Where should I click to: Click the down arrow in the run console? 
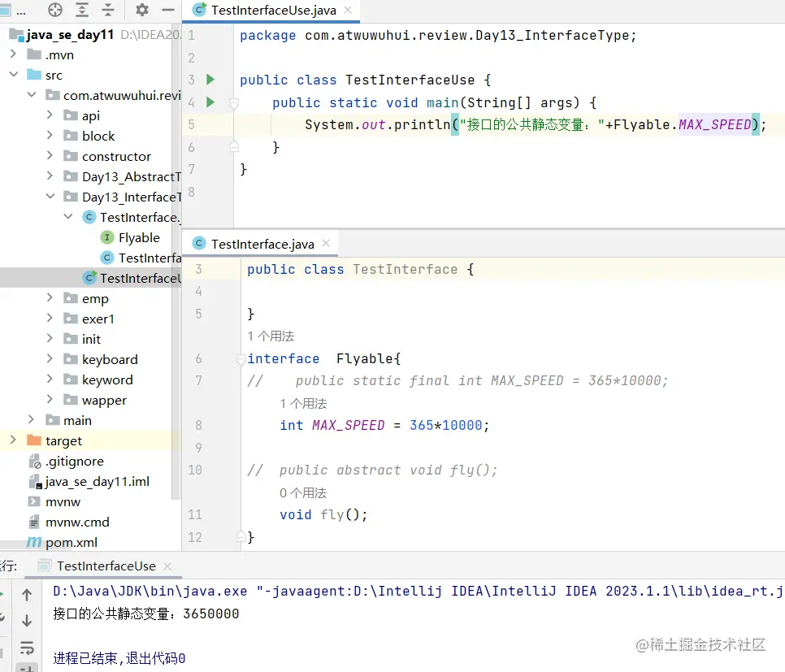27,621
